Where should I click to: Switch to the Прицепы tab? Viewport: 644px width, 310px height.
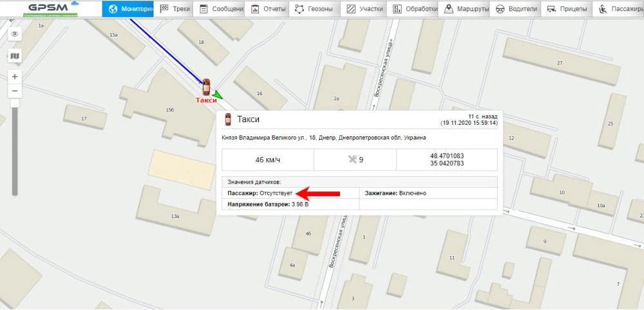567,8
